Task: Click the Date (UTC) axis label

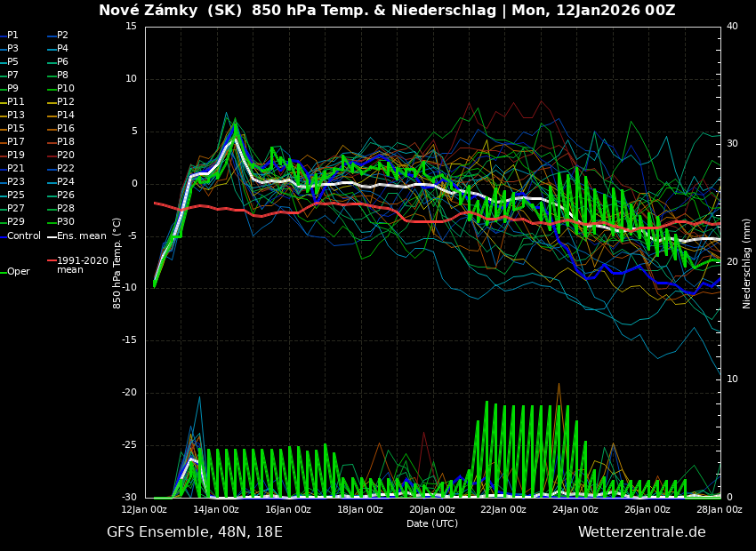Action: pos(432,523)
